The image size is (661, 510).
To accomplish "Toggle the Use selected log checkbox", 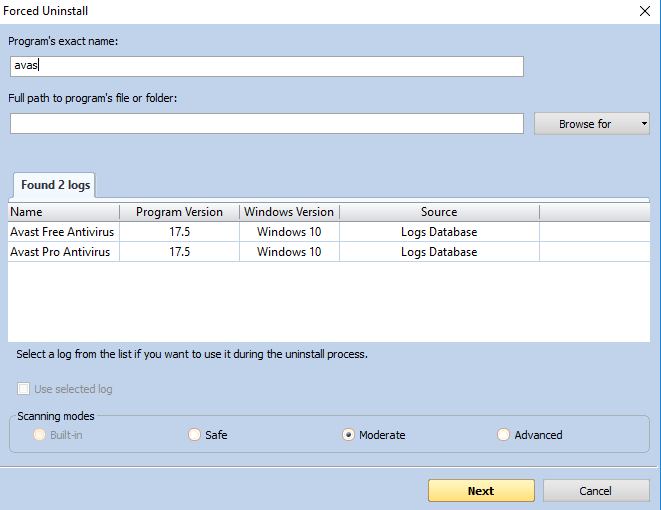I will coord(24,389).
